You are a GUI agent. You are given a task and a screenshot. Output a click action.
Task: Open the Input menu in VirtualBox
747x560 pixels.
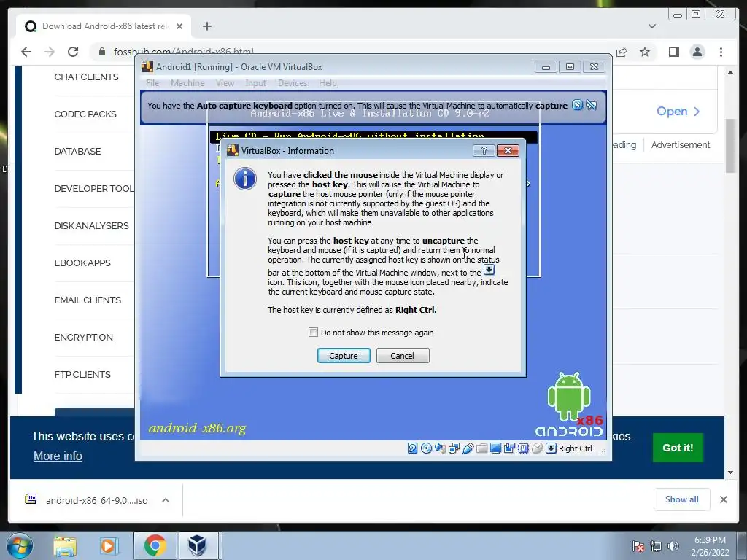point(255,83)
